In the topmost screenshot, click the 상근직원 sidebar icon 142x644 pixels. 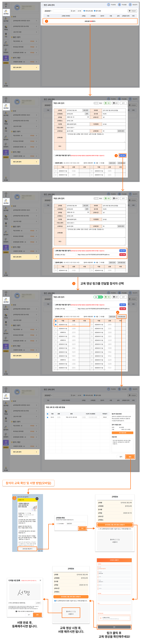[6, 20]
